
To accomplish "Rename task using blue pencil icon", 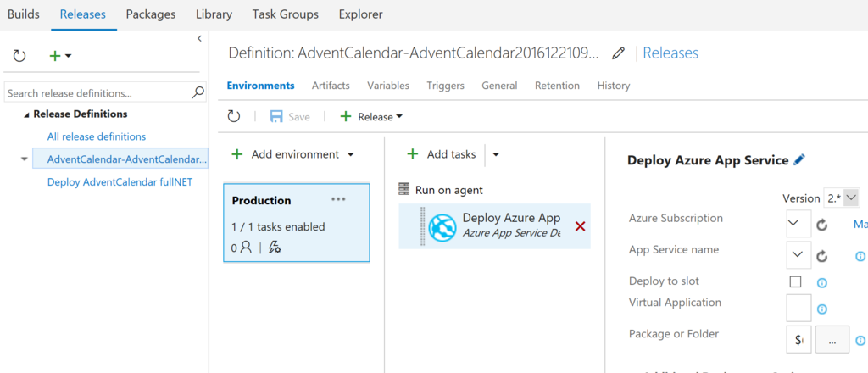I will pos(799,159).
